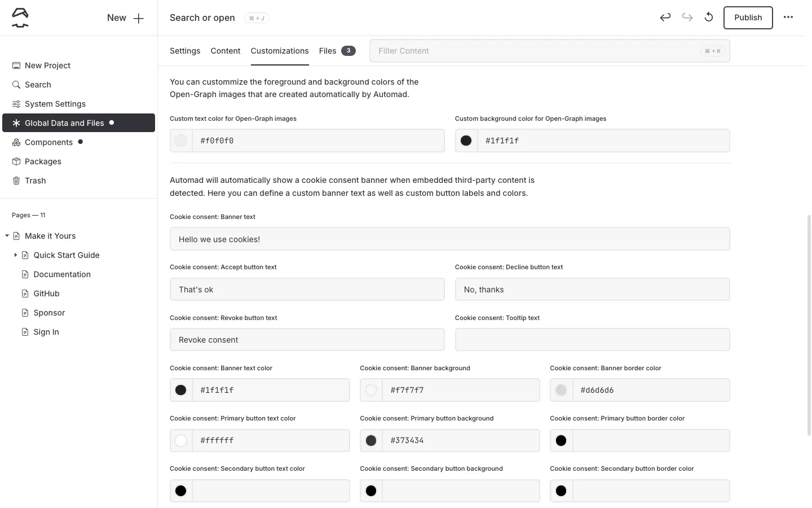Click the Filter Content input field
The image size is (812, 508).
point(536,51)
